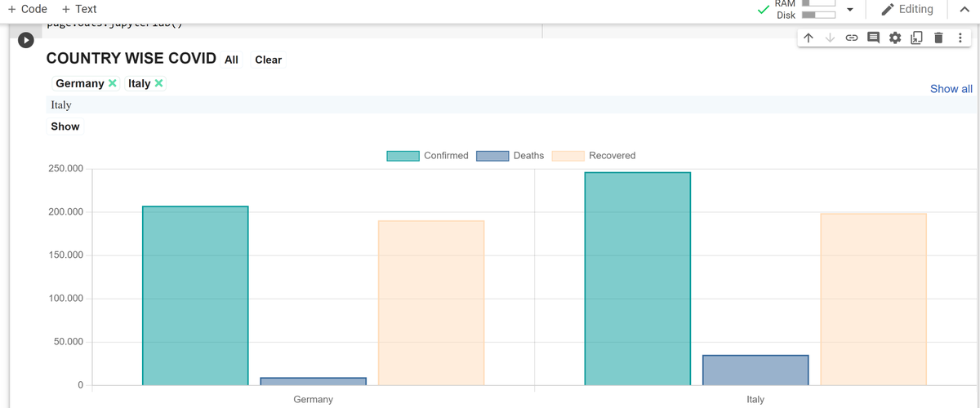Image resolution: width=980 pixels, height=408 pixels.
Task: Click the RAM usage bar
Action: click(818, 3)
